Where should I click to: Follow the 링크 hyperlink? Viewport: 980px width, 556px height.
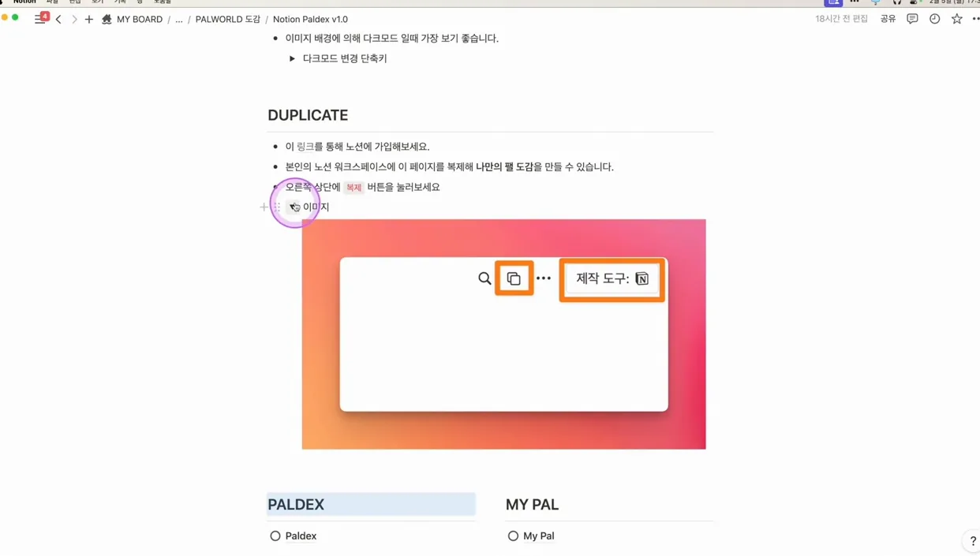[305, 147]
